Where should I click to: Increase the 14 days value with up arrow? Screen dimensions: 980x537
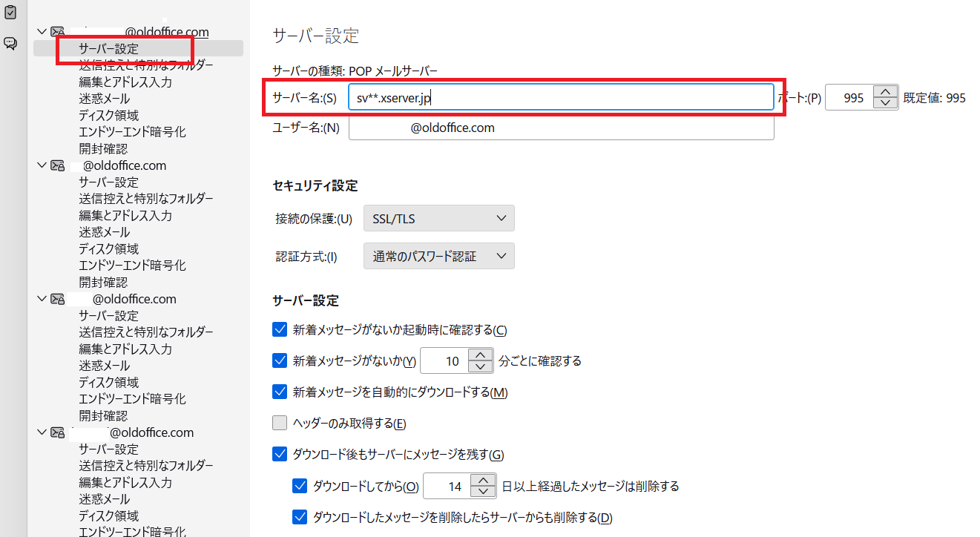coord(484,481)
